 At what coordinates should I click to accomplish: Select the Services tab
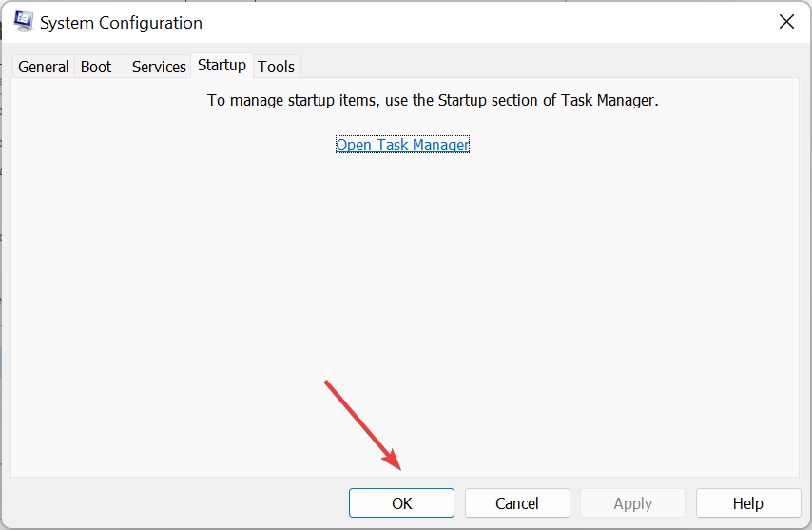point(159,67)
